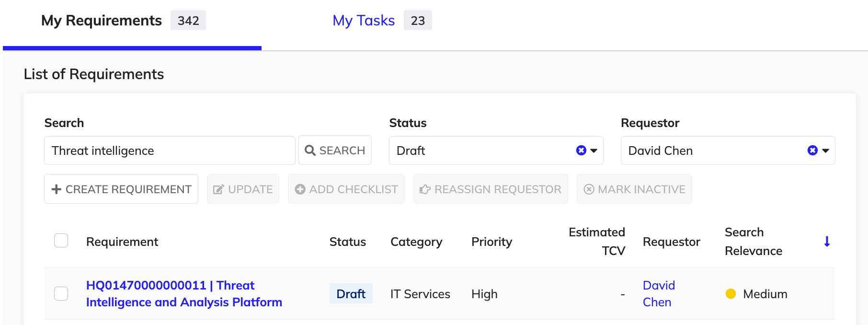
Task: Sort by Priority column header
Action: [492, 242]
